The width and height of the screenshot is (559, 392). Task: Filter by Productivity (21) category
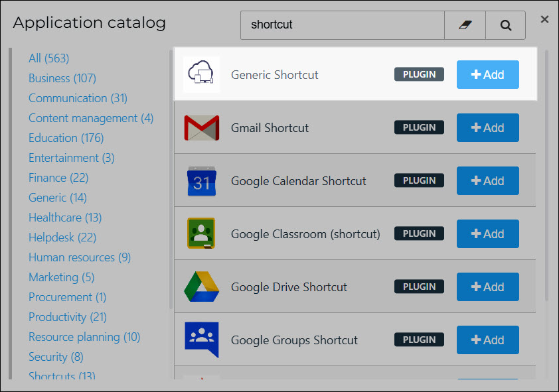pos(68,317)
